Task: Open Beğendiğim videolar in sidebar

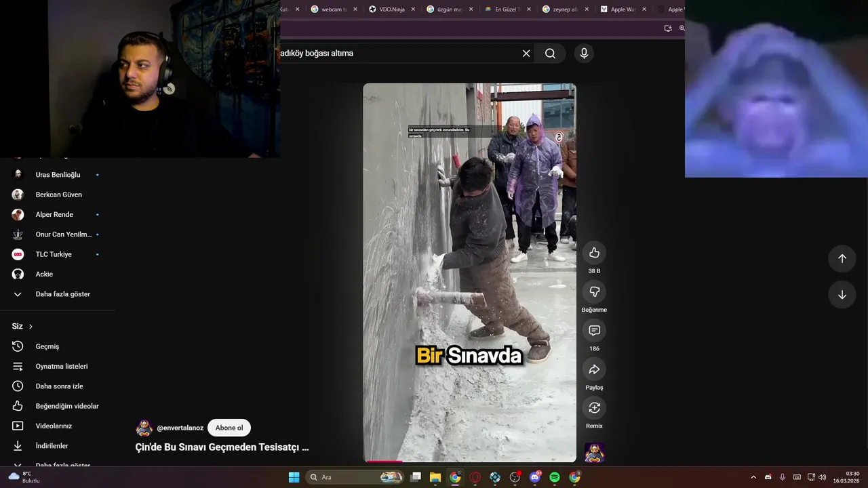Action: pyautogui.click(x=57, y=406)
